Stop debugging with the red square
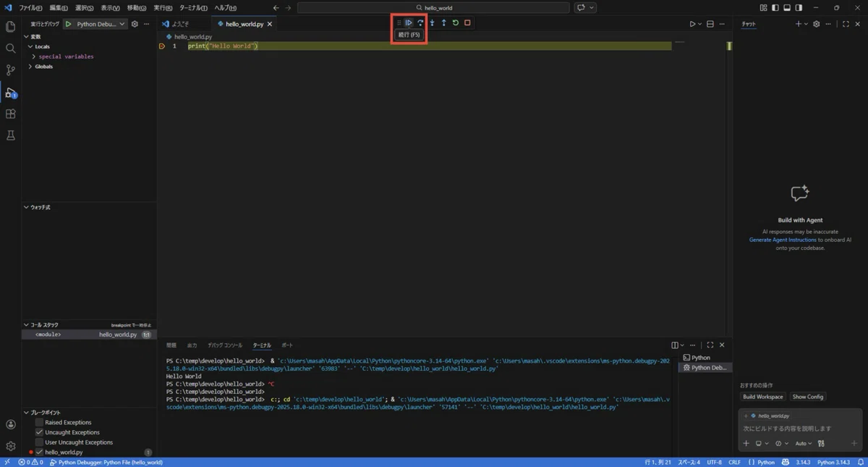The width and height of the screenshot is (868, 467). [x=467, y=23]
